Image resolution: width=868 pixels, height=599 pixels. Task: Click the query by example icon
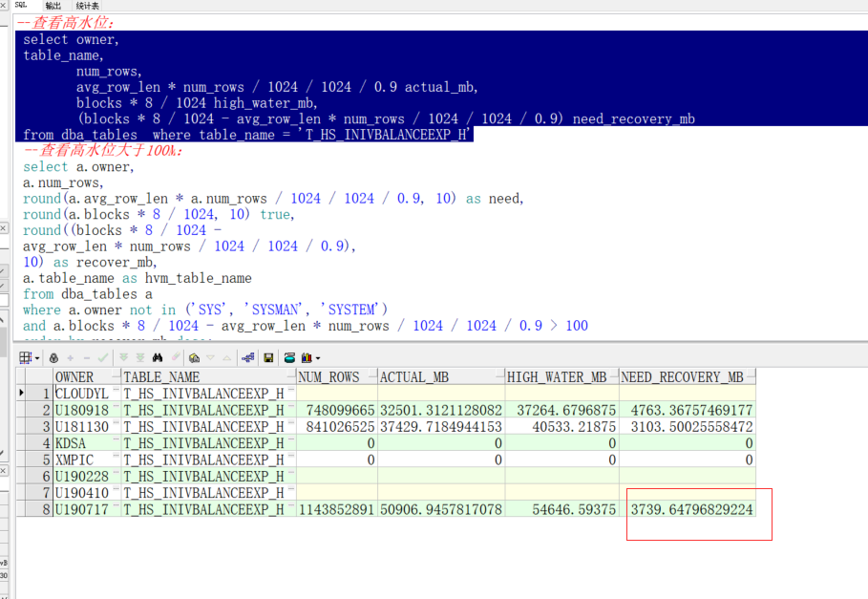(195, 357)
